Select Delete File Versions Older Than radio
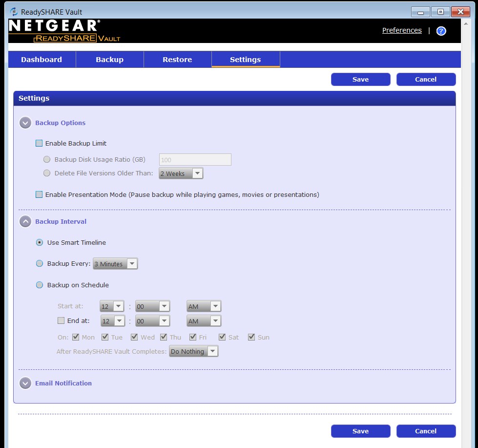 click(x=47, y=173)
